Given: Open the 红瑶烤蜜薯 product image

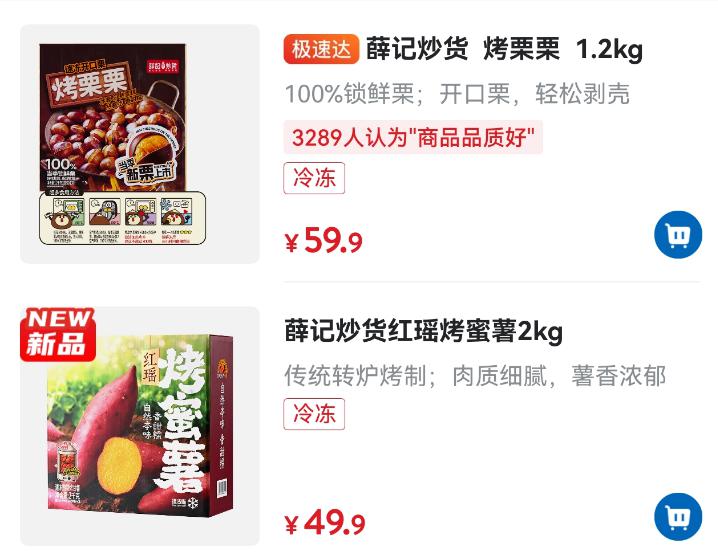Looking at the screenshot, I should [x=140, y=426].
